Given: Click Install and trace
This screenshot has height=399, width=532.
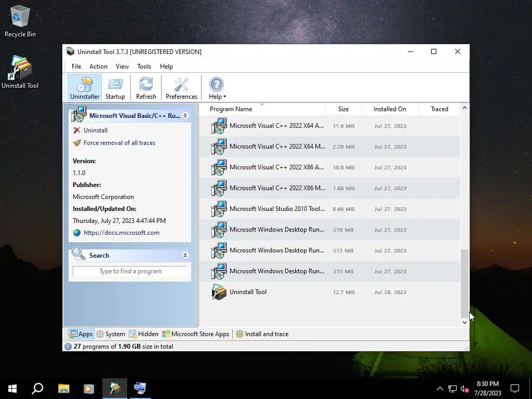Looking at the screenshot, I should point(262,334).
